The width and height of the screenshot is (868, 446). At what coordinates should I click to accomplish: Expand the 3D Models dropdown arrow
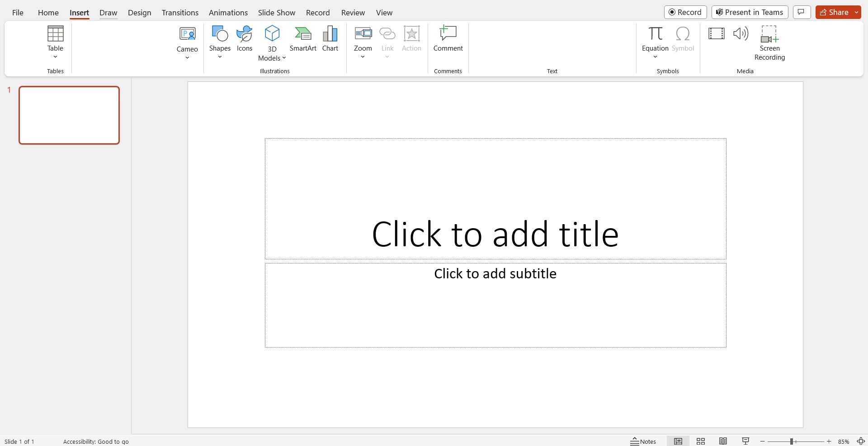pos(284,58)
